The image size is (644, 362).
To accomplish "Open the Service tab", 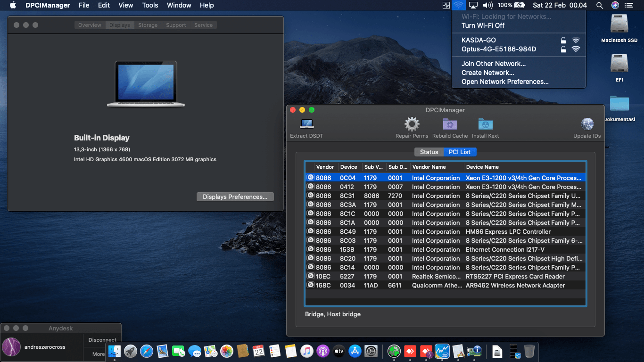I will coord(204,25).
